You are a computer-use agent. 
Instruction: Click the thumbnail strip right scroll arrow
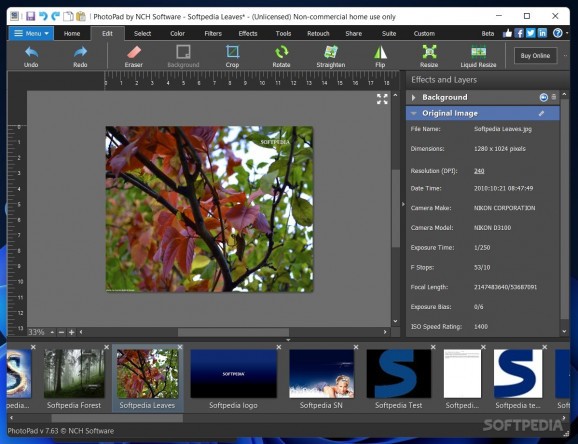click(564, 418)
